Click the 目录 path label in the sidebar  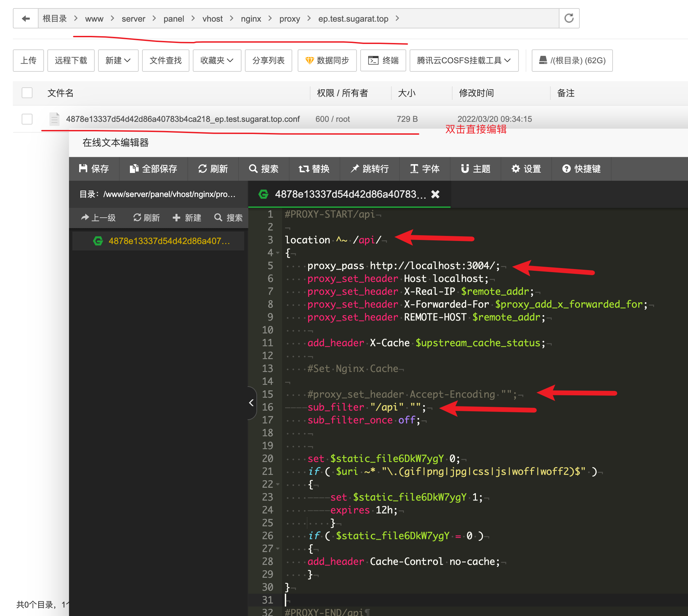pyautogui.click(x=157, y=194)
